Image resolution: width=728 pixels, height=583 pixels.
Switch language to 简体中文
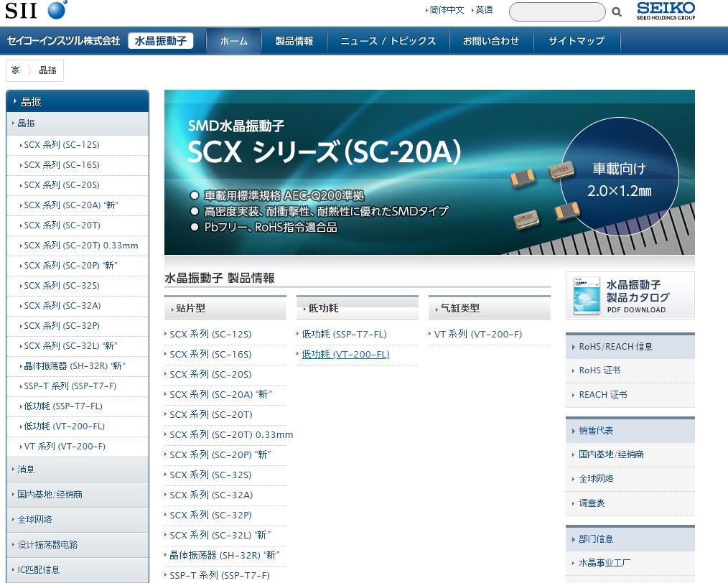(447, 10)
